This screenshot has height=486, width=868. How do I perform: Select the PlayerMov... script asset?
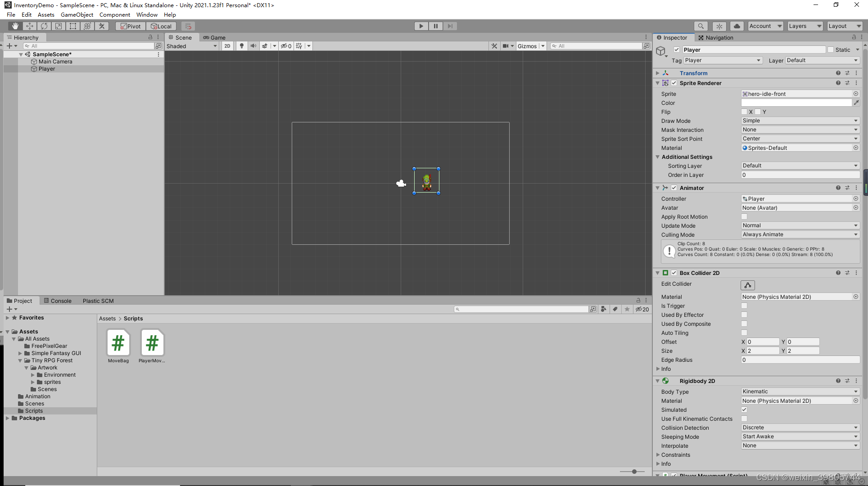(x=152, y=346)
